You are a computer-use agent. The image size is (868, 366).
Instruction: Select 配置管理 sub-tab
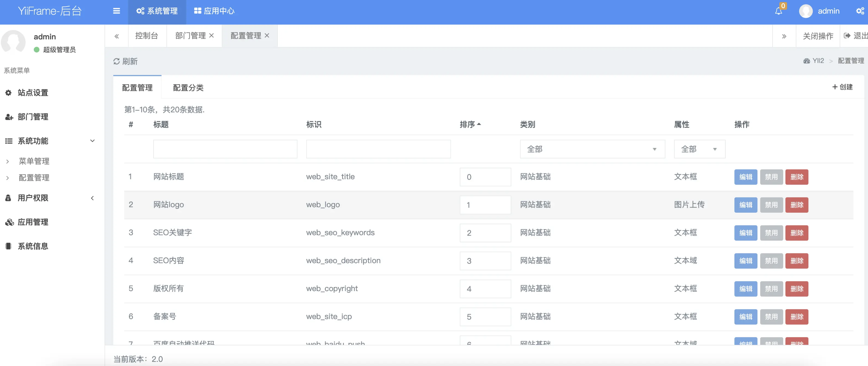137,88
